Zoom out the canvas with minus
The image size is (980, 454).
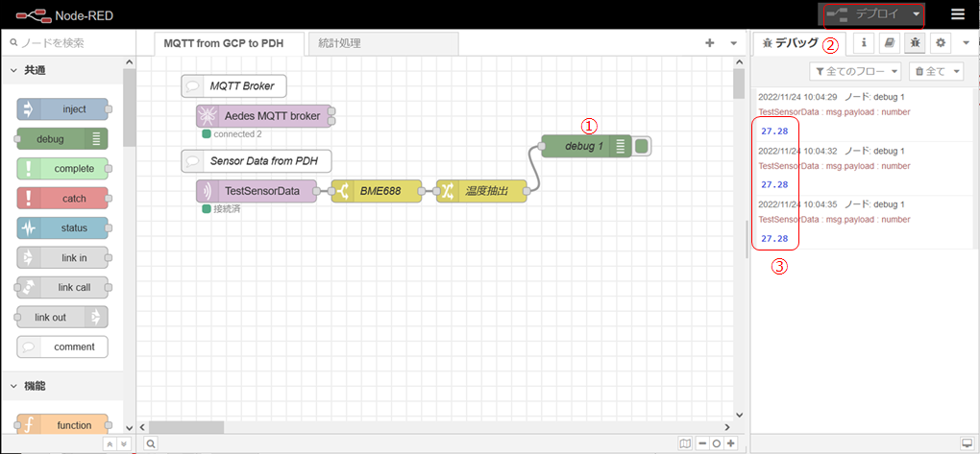(x=702, y=443)
